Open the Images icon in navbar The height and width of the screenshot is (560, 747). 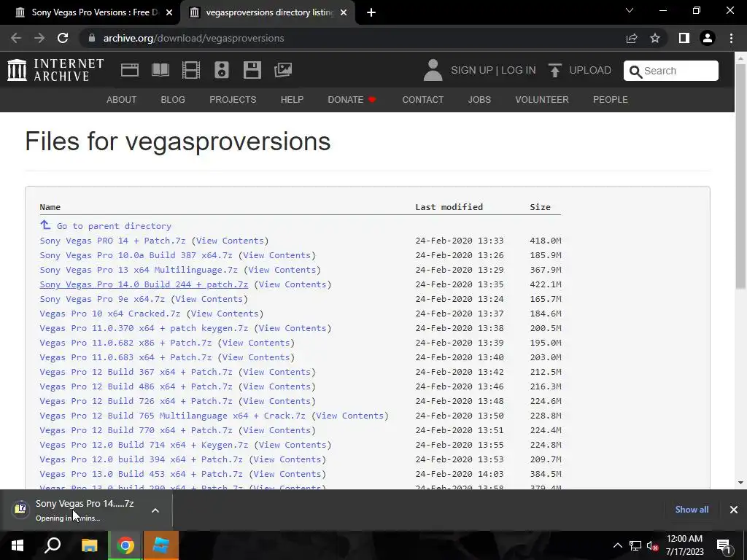coord(283,70)
